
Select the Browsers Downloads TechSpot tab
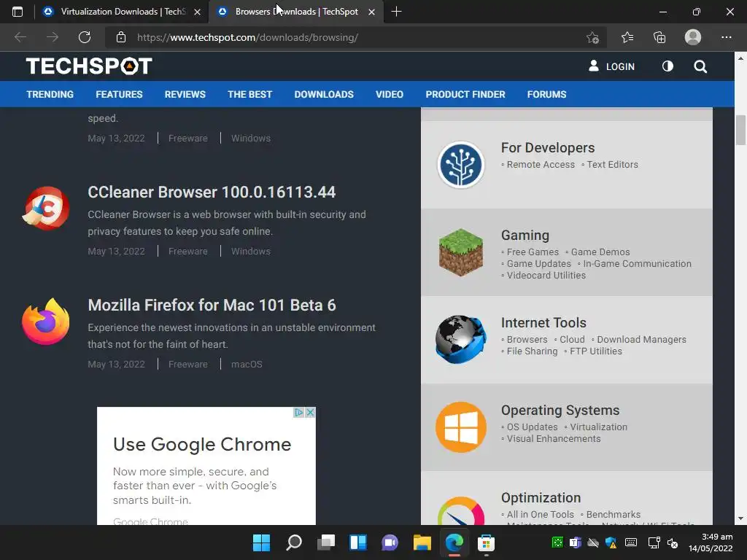pos(296,12)
